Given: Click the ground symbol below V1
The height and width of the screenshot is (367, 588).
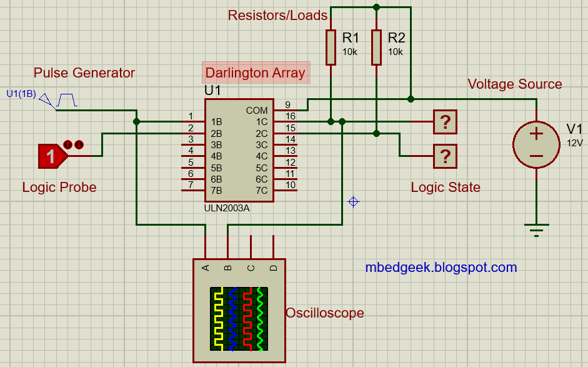Looking at the screenshot, I should click(x=536, y=230).
